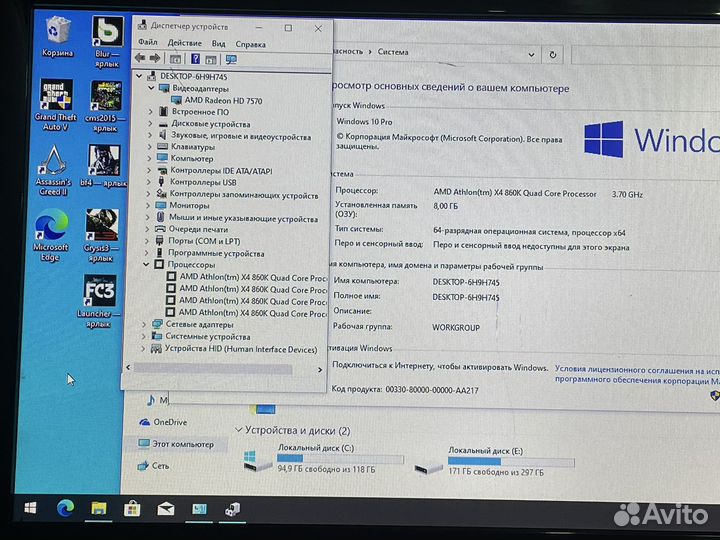Select the Очереди печати item

(192, 229)
